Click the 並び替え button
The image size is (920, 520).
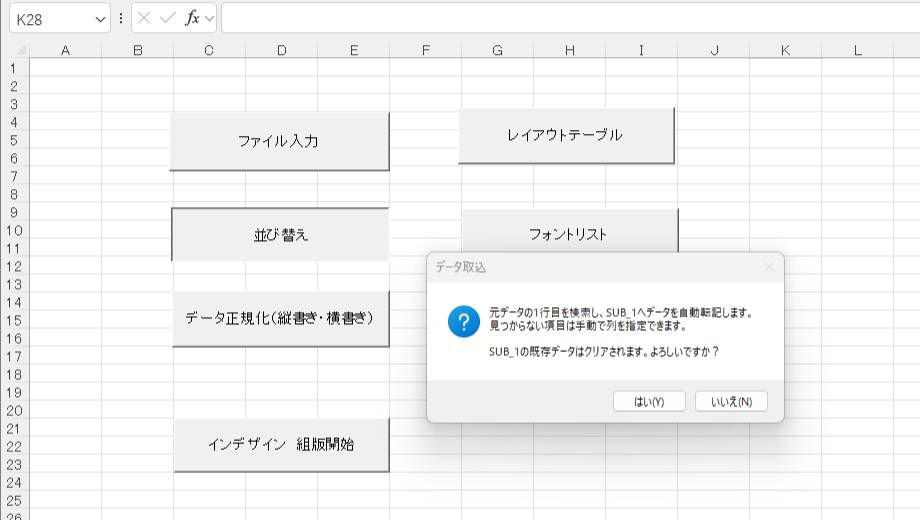(x=280, y=235)
